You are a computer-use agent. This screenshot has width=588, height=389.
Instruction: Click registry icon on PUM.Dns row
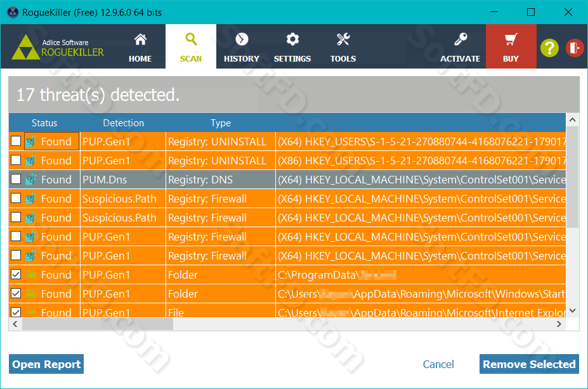point(30,180)
